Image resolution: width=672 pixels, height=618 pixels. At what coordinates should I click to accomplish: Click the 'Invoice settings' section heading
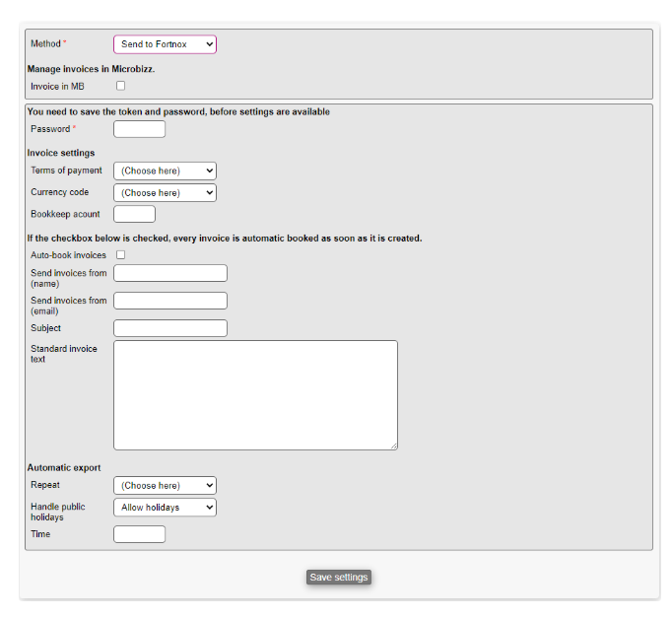point(61,153)
